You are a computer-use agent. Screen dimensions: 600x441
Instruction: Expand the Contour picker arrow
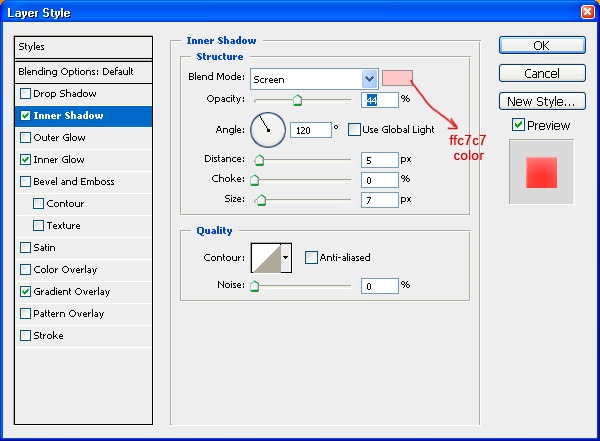pos(285,258)
